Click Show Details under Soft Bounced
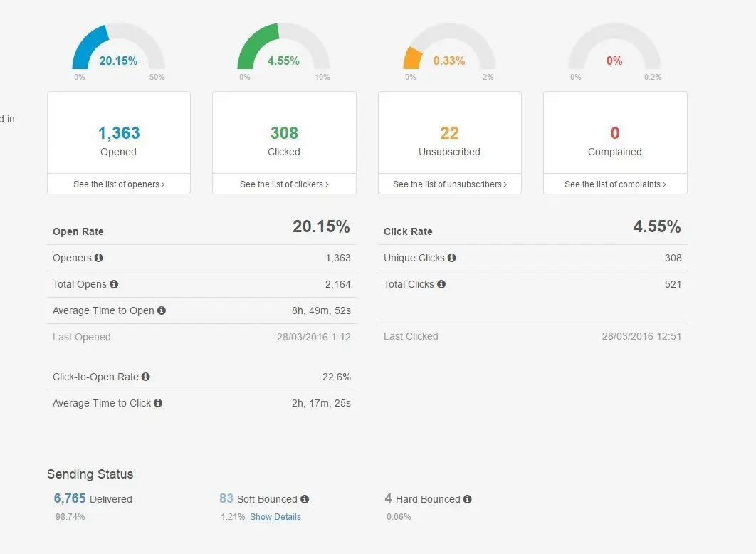This screenshot has width=756, height=554. (275, 517)
